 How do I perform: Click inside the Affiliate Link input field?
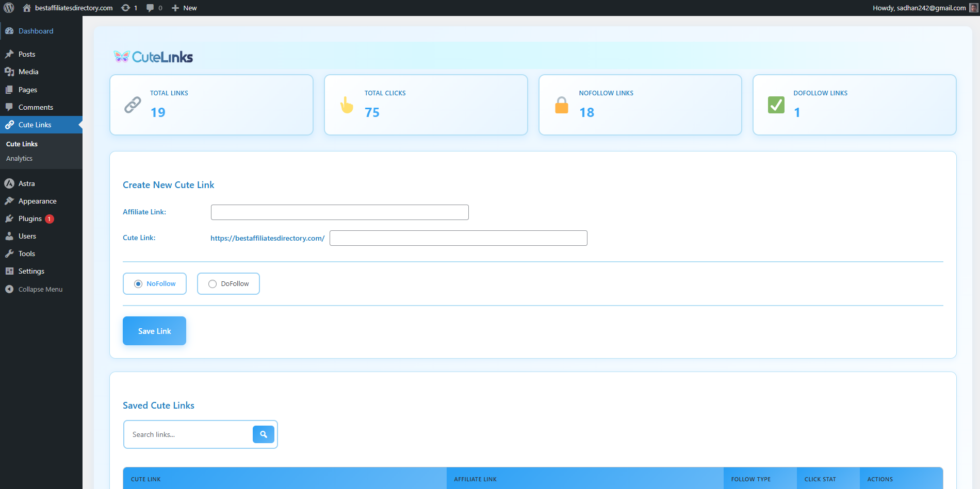[339, 212]
